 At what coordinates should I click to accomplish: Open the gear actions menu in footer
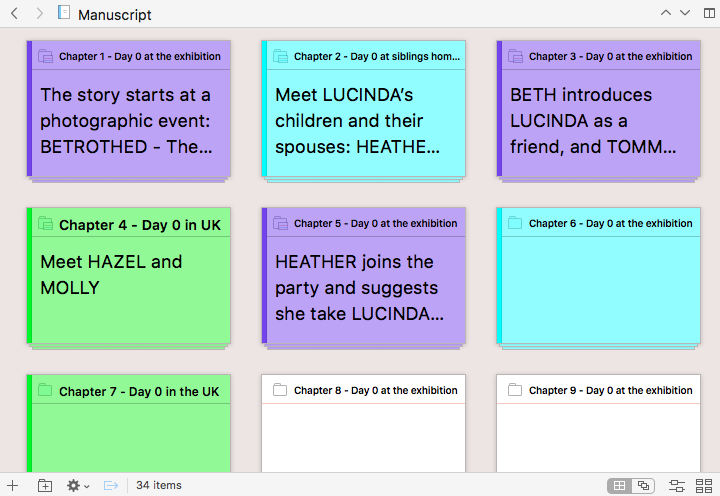point(77,485)
